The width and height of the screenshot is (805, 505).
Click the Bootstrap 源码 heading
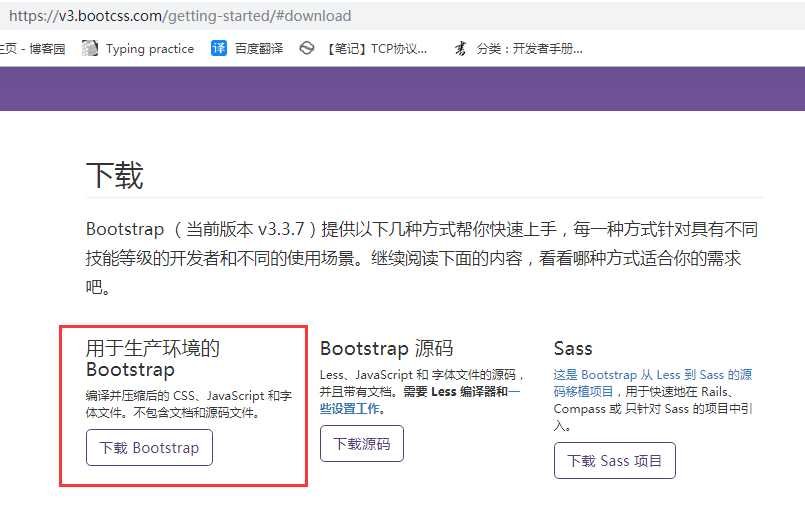[387, 348]
